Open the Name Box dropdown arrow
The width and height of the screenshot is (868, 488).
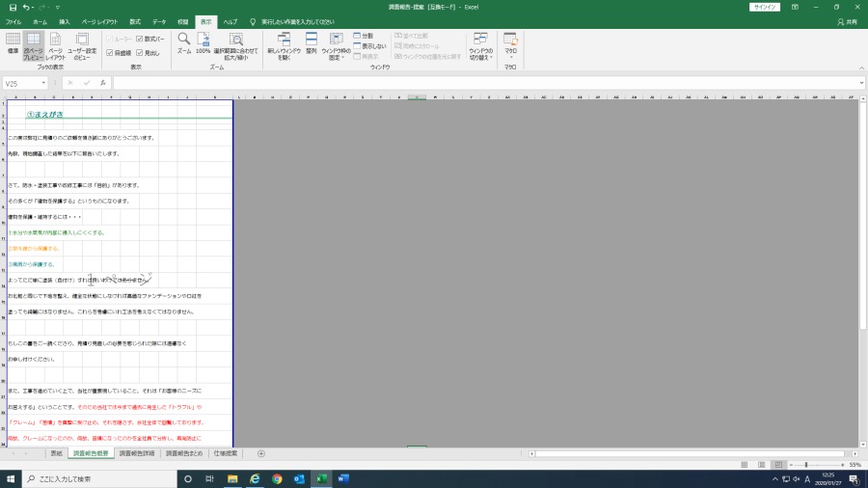tap(43, 83)
